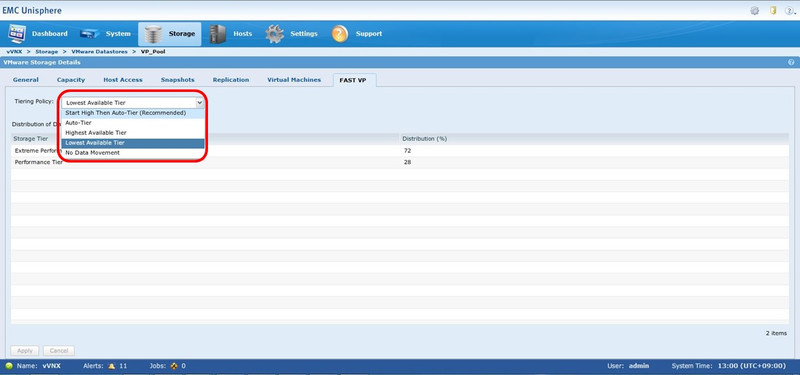Click the Cancel button
Image resolution: width=800 pixels, height=375 pixels.
coord(59,351)
